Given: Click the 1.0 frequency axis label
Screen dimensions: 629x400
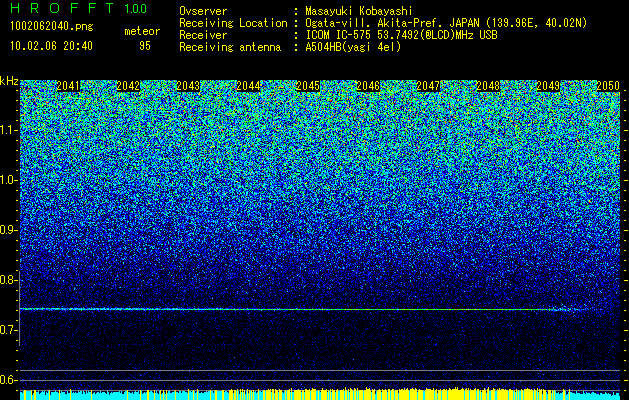Looking at the screenshot, I should click(x=9, y=181).
